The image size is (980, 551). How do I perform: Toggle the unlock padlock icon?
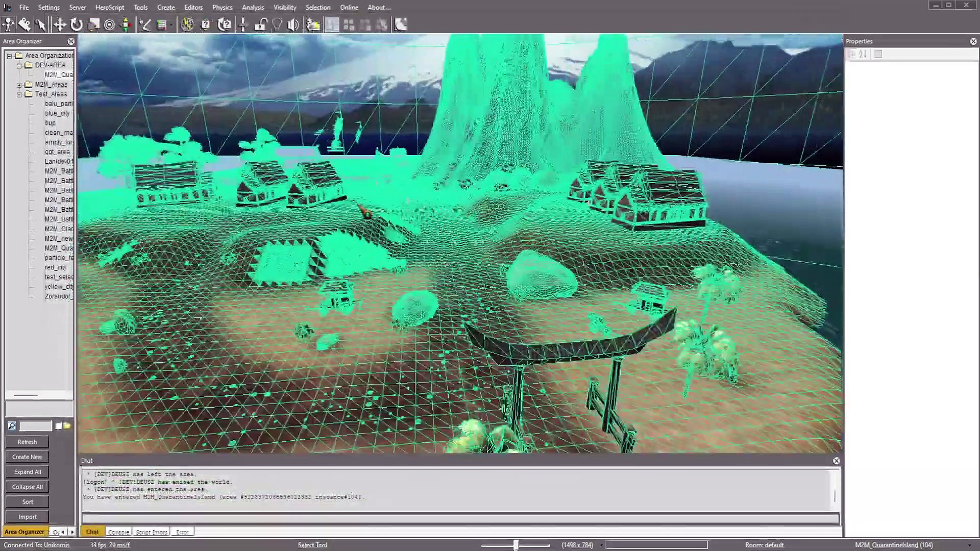pyautogui.click(x=261, y=24)
